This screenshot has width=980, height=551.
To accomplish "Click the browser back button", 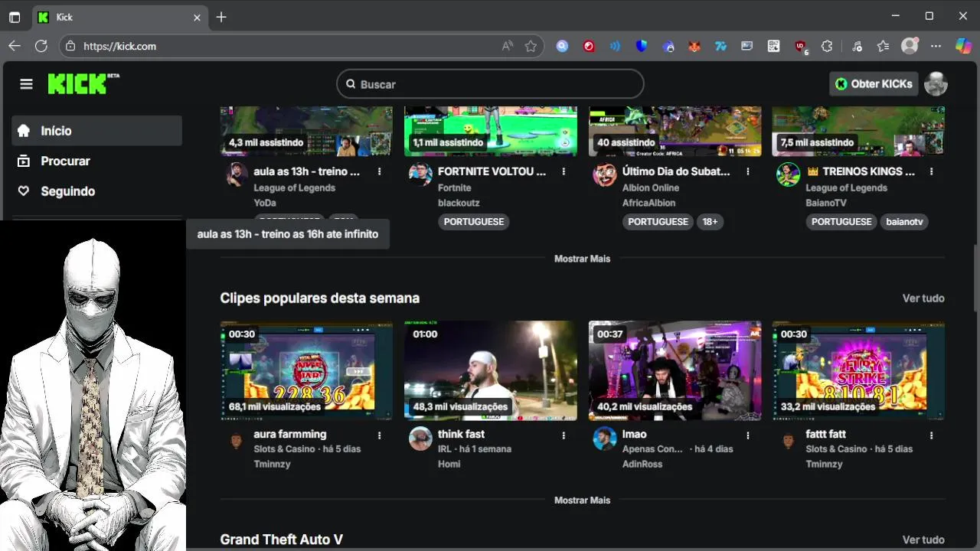I will pos(15,46).
